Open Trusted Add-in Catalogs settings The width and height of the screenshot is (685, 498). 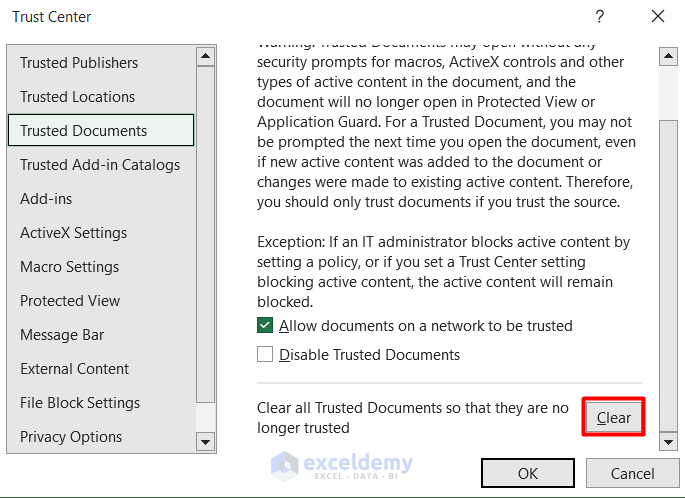point(100,165)
